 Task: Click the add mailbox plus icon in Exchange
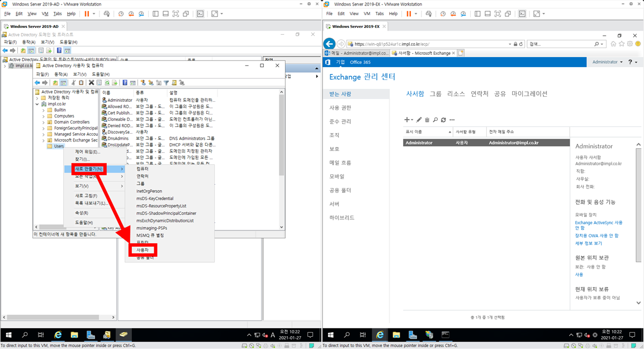point(406,120)
